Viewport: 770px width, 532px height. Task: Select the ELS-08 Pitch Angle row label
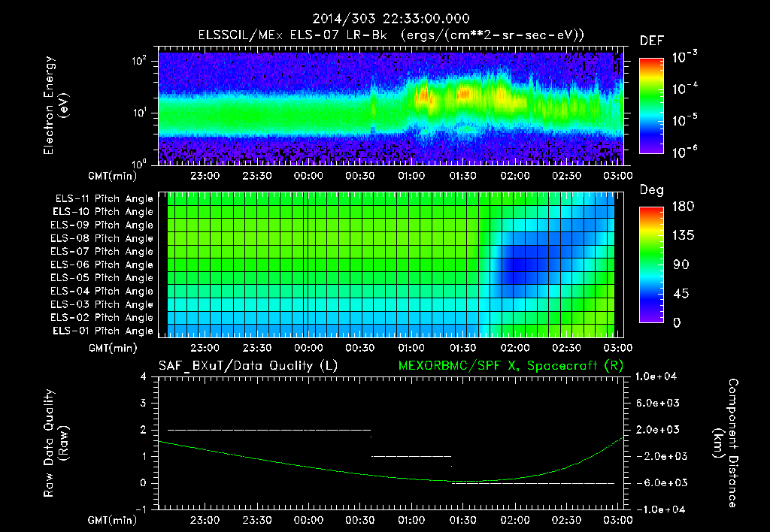[x=102, y=238]
